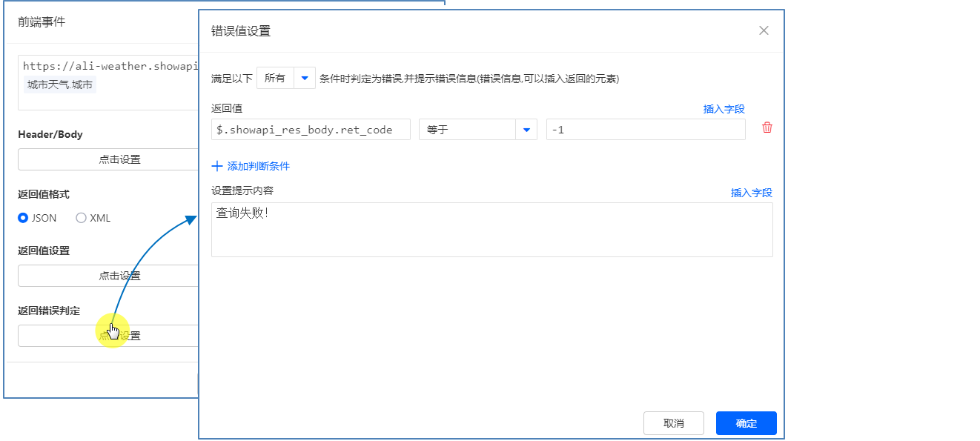The width and height of the screenshot is (980, 441).
Task: Expand the 等于 operator dropdown arrow
Action: [526, 130]
